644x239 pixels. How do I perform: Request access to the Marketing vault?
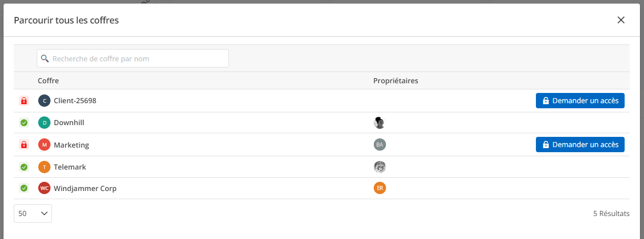click(x=580, y=145)
